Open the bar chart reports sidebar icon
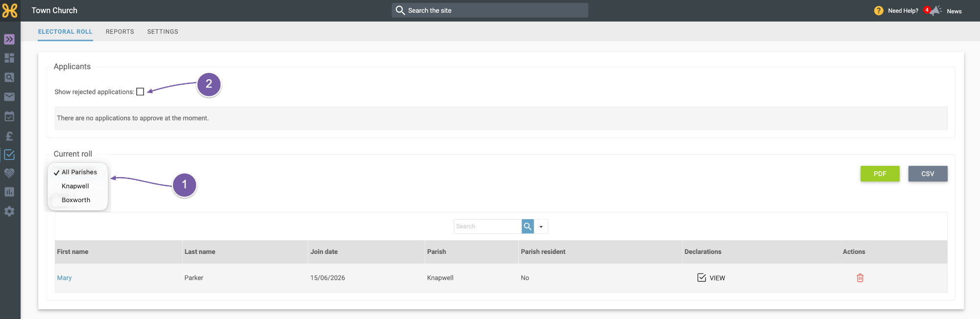The image size is (980, 319). 9,192
